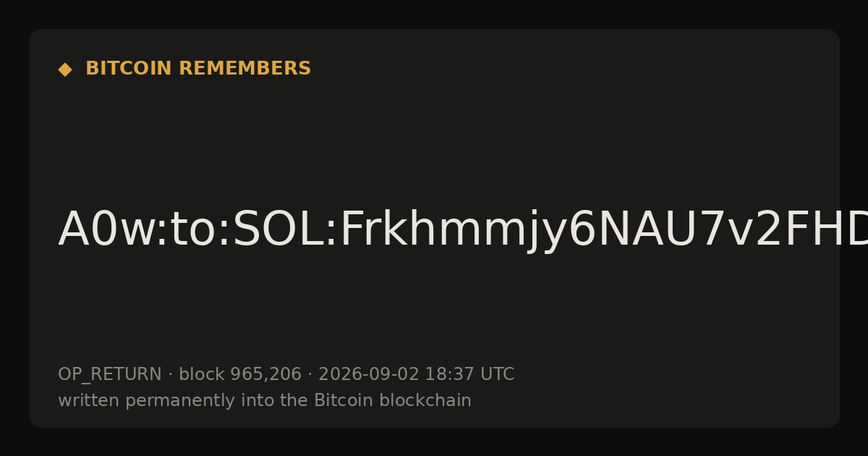The image size is (868, 456).
Task: Click the word REMEMBERS in the header
Action: click(x=245, y=69)
